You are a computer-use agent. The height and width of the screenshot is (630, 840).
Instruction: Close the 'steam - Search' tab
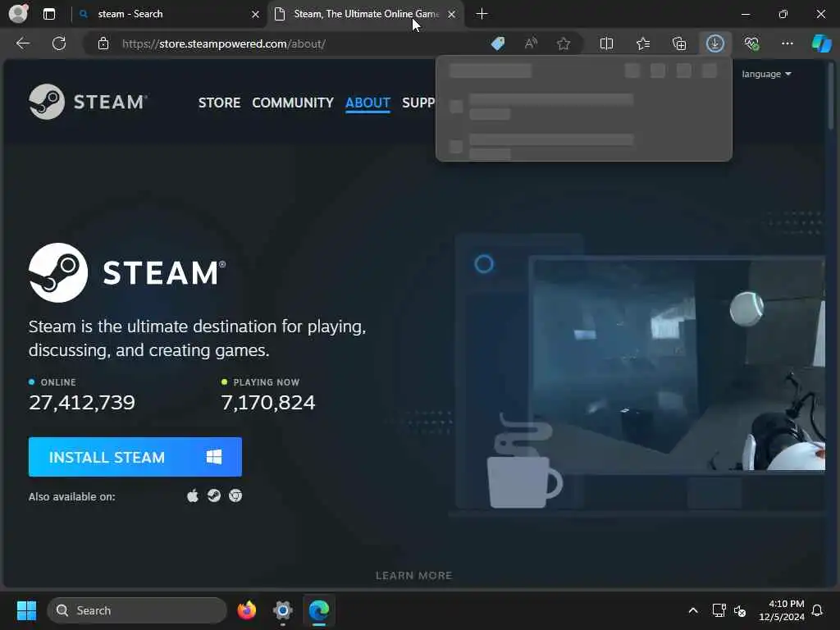[x=256, y=15]
